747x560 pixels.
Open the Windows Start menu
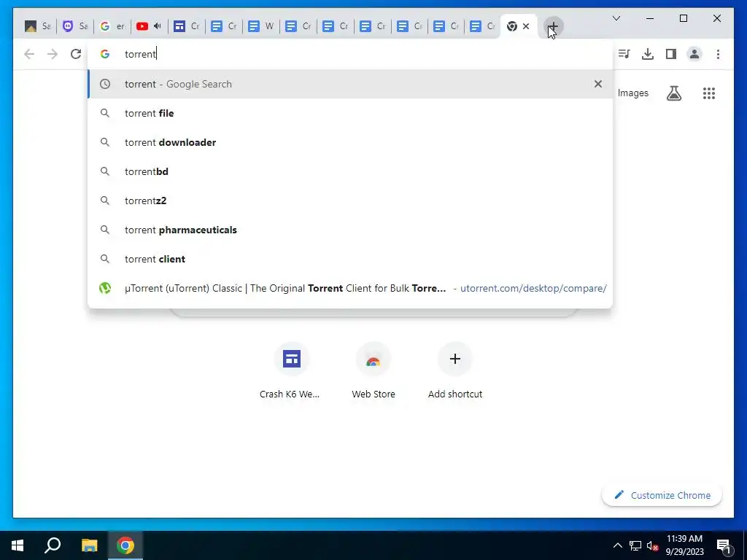(x=18, y=545)
